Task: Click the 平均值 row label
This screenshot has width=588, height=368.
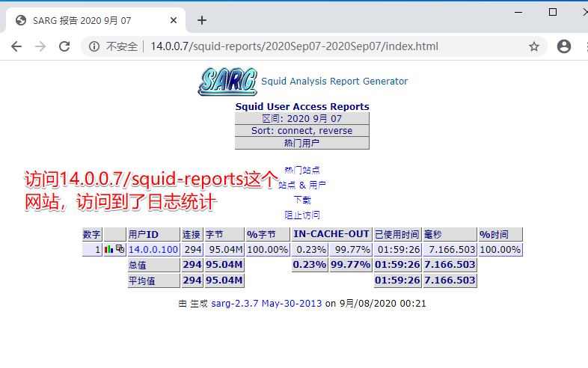Action: coord(154,280)
